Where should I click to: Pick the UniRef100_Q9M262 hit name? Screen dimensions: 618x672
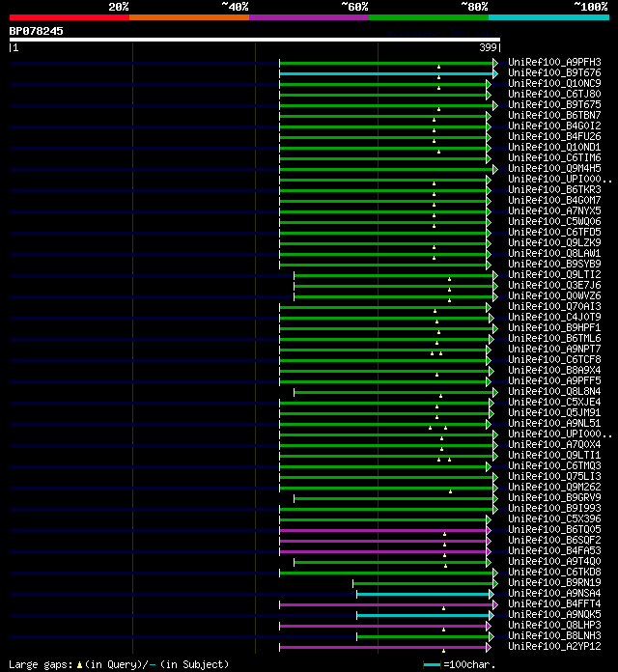[554, 487]
